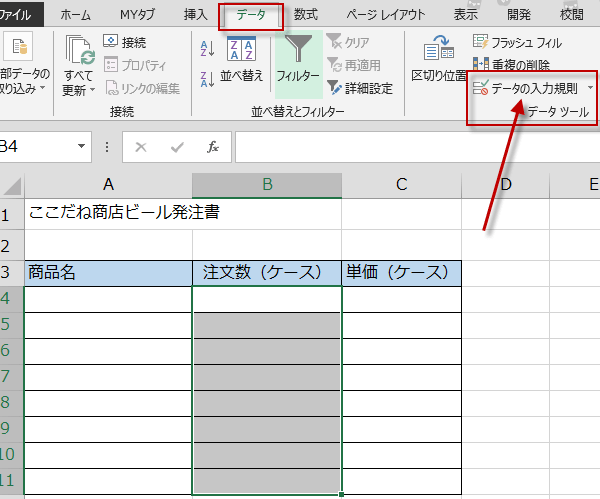The width and height of the screenshot is (600, 499).
Task: Click the shaded cell B8
Action: pos(267,403)
